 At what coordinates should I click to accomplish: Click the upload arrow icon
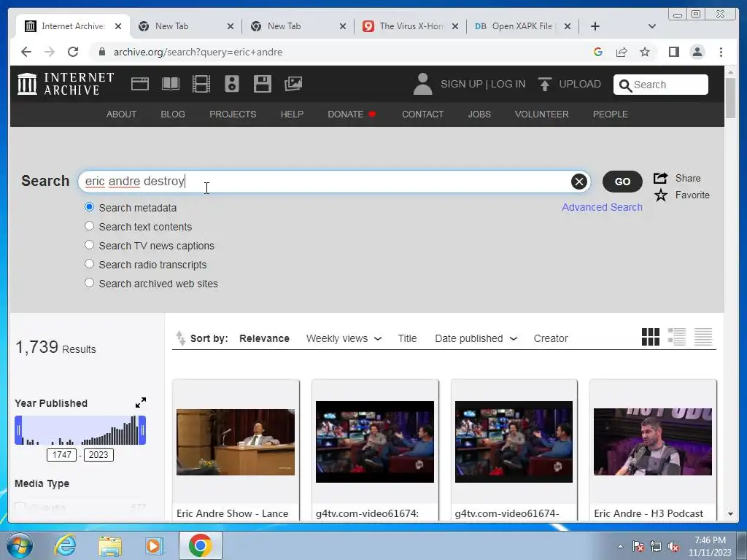[544, 85]
